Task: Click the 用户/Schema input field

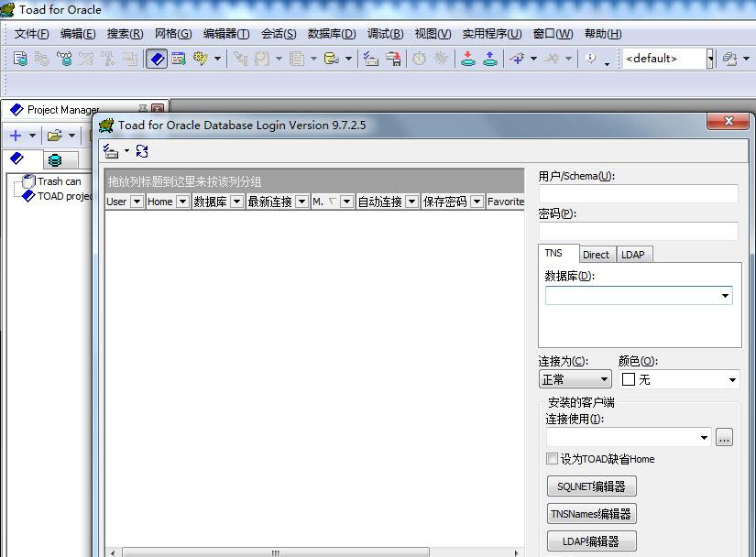Action: coord(638,193)
